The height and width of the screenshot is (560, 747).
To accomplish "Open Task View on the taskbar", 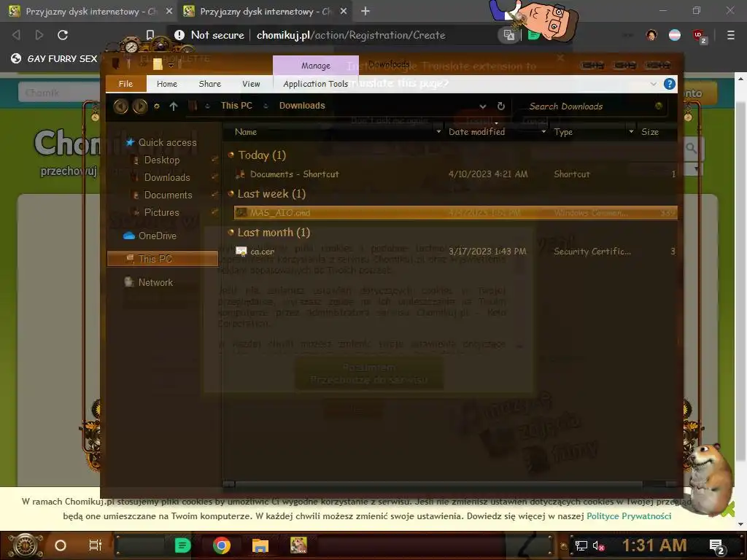I will (x=96, y=545).
